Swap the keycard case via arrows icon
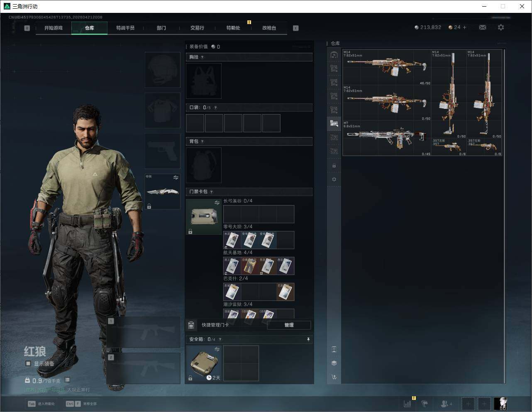Screen dimensions: 532x412 (217, 203)
